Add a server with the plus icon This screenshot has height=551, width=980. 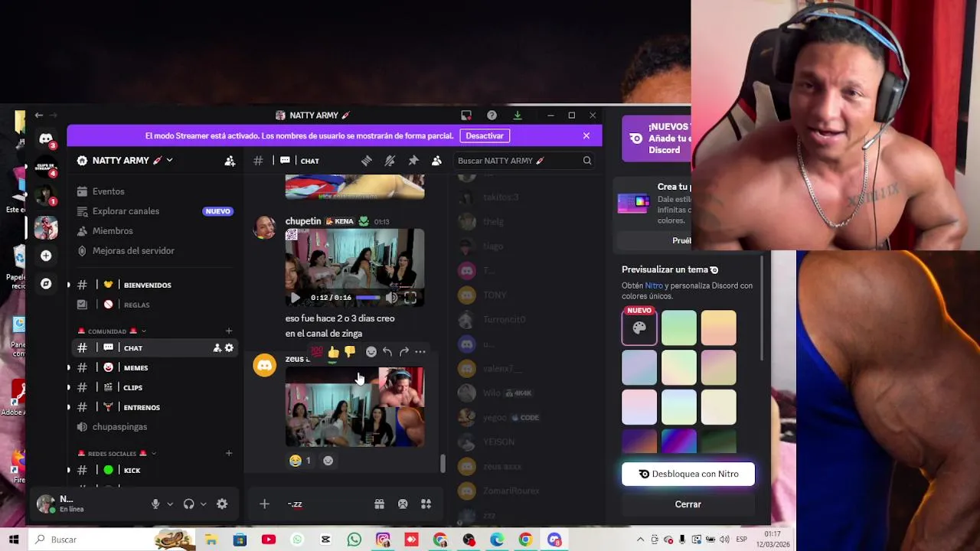[46, 256]
